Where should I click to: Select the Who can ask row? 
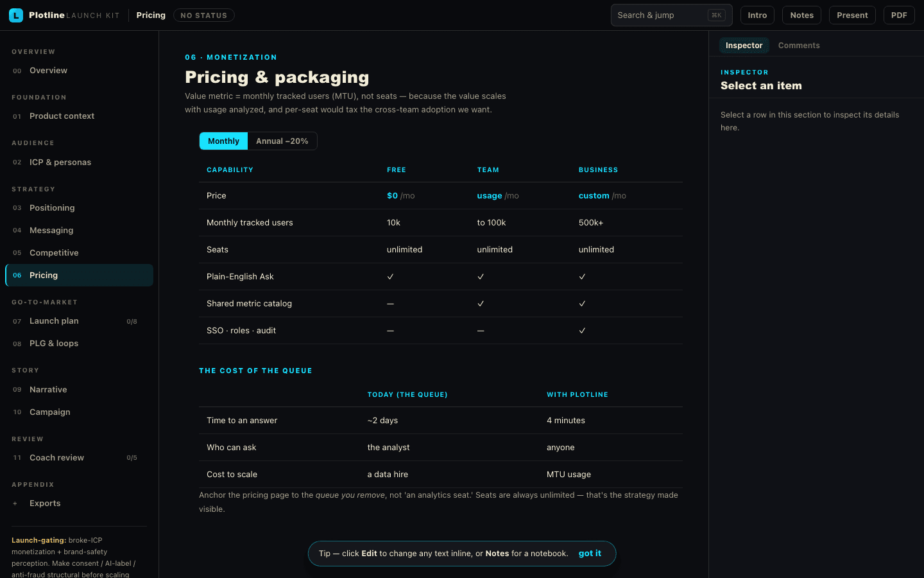(441, 448)
